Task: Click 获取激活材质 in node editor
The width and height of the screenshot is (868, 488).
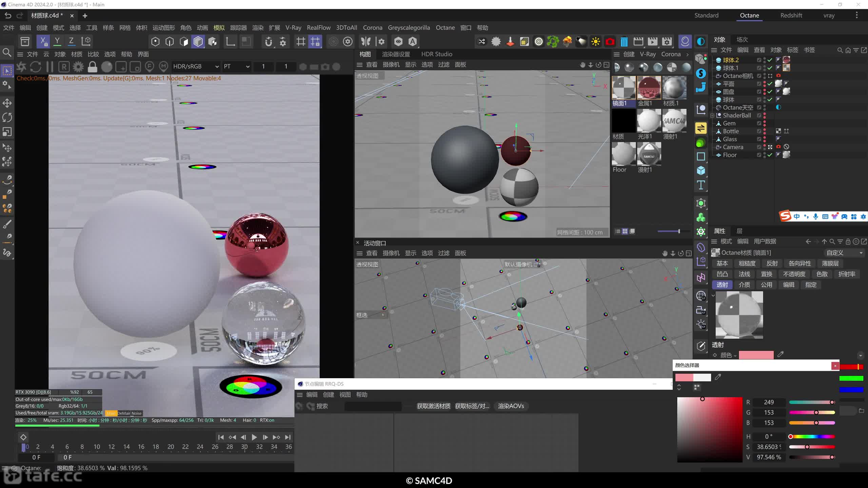Action: [433, 406]
